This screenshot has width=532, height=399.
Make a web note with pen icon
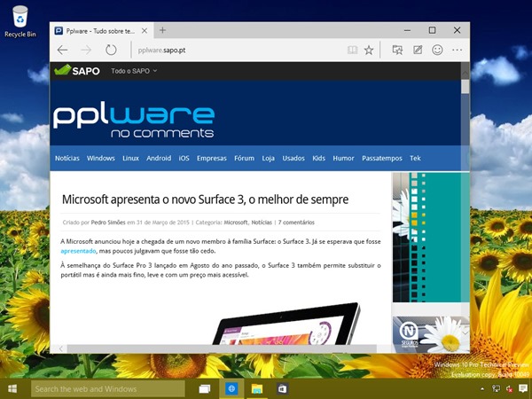click(418, 51)
